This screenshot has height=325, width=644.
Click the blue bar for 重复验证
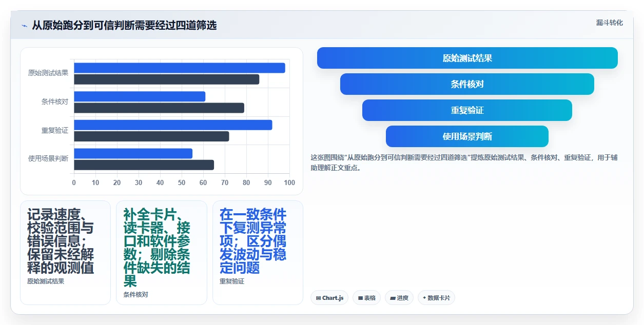[173, 125]
